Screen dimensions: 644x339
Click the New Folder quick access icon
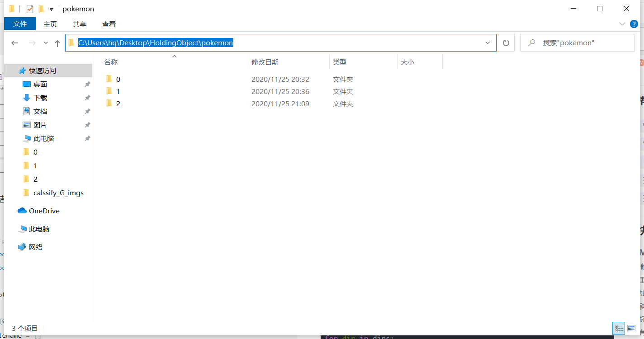41,9
